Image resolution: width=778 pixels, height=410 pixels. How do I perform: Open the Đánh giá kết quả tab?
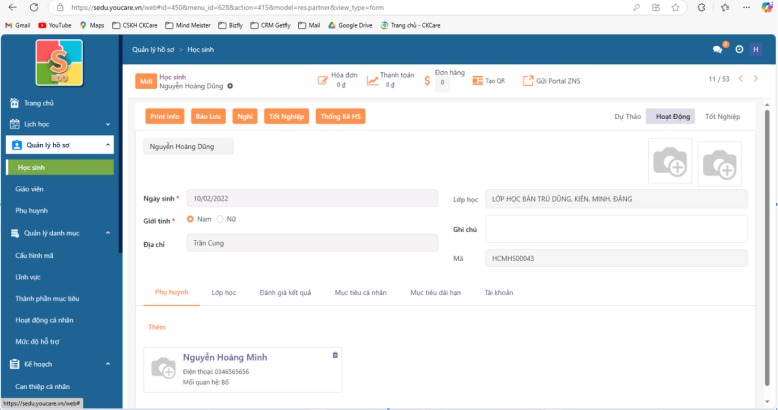(285, 293)
